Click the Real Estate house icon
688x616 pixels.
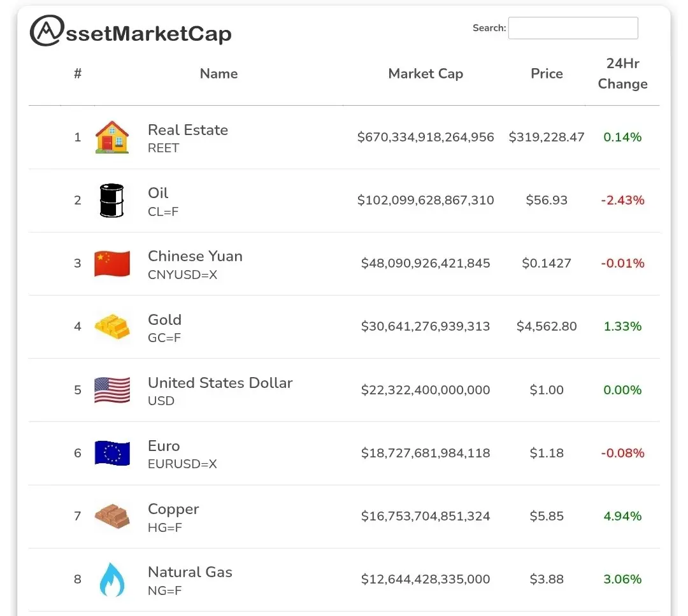coord(112,137)
